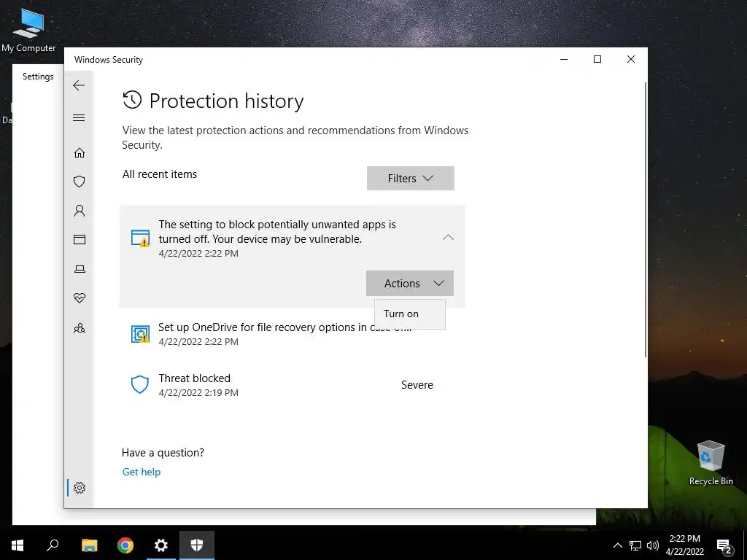Click the vertical scrollbar in Windows Security
Viewport: 747px width, 560px height.
pos(646,219)
